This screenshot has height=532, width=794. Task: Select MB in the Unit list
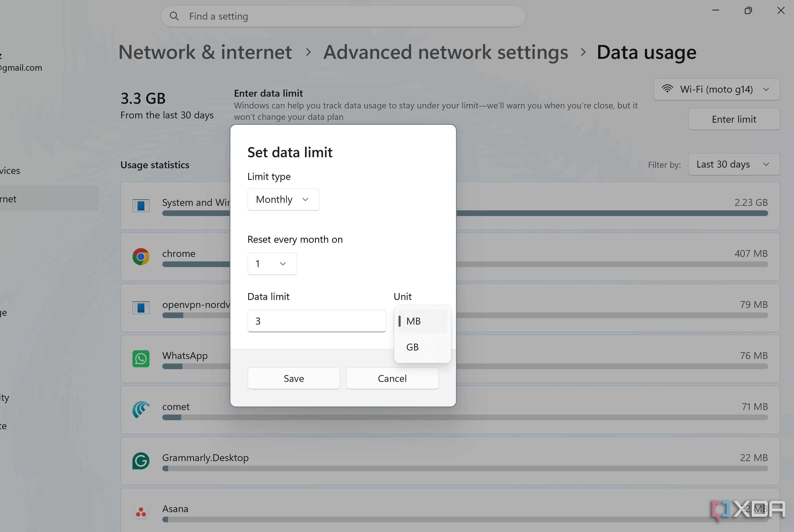click(x=422, y=321)
